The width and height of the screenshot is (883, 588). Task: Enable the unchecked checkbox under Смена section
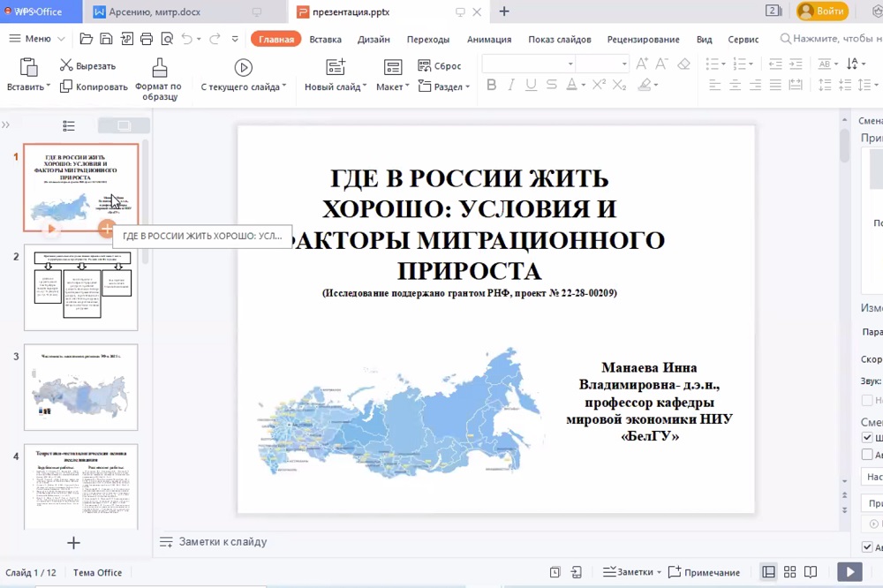(x=867, y=455)
